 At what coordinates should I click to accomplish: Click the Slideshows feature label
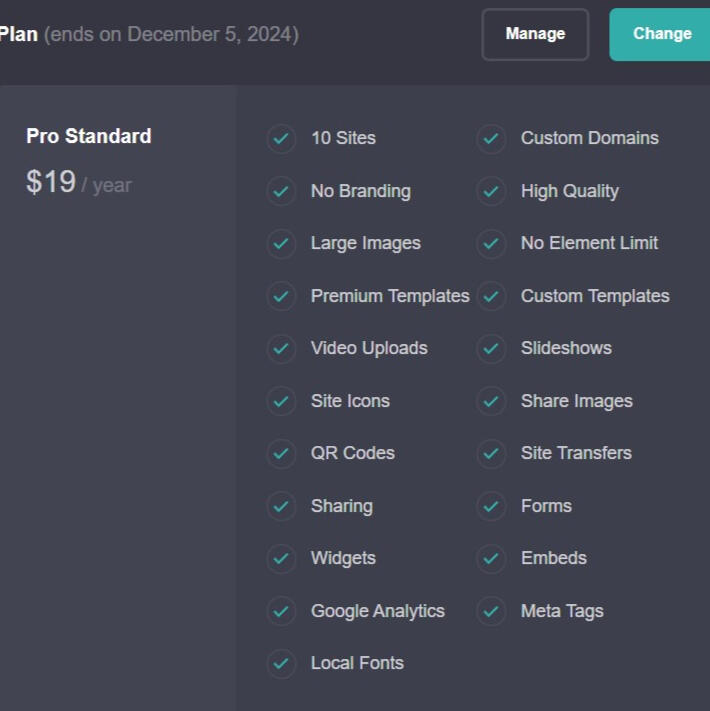tap(566, 348)
